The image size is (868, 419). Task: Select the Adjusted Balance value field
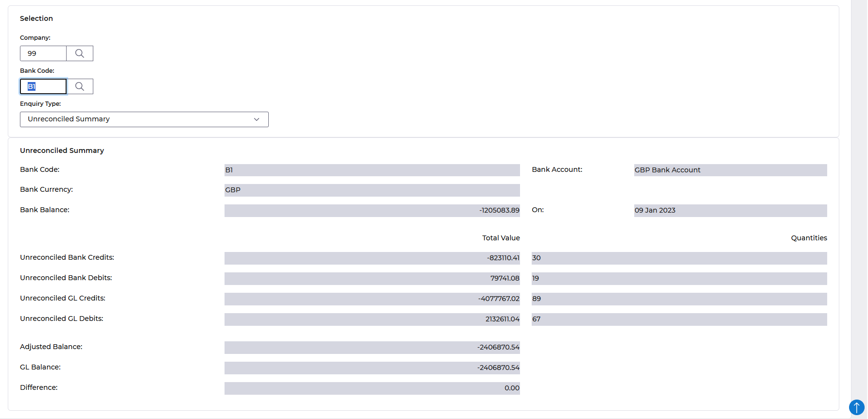tap(372, 347)
